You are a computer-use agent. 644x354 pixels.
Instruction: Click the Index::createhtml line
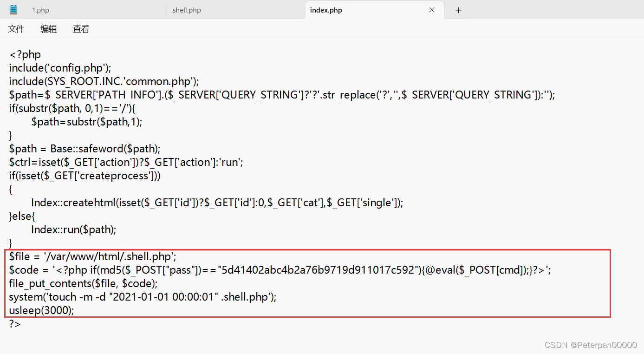[217, 203]
